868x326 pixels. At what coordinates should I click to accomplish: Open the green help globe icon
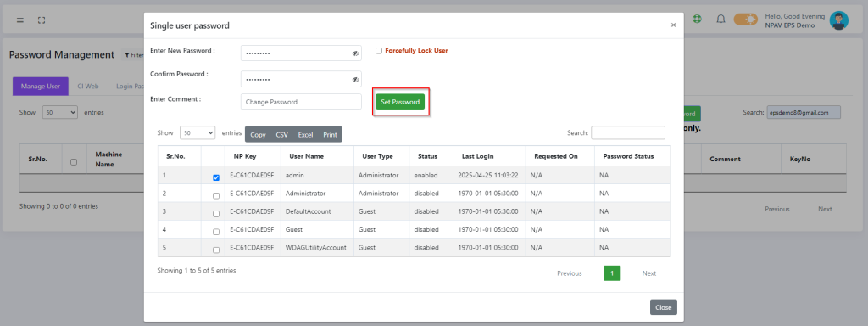(697, 19)
